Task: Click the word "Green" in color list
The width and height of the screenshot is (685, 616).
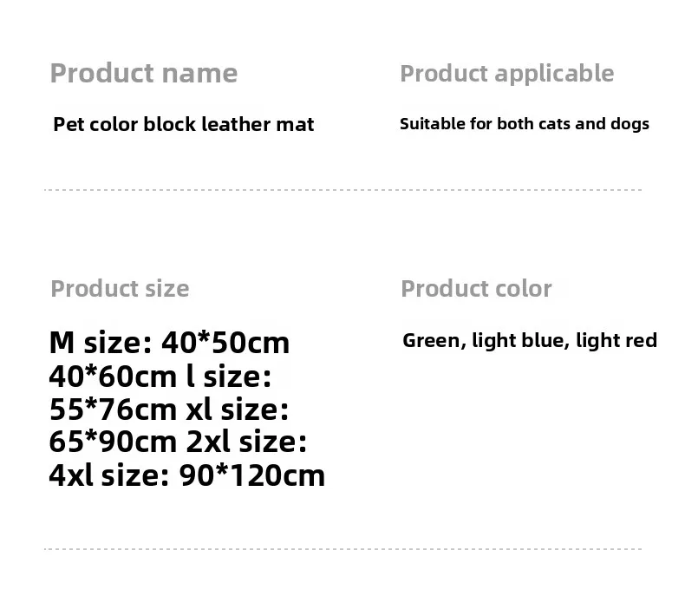Action: pos(433,341)
